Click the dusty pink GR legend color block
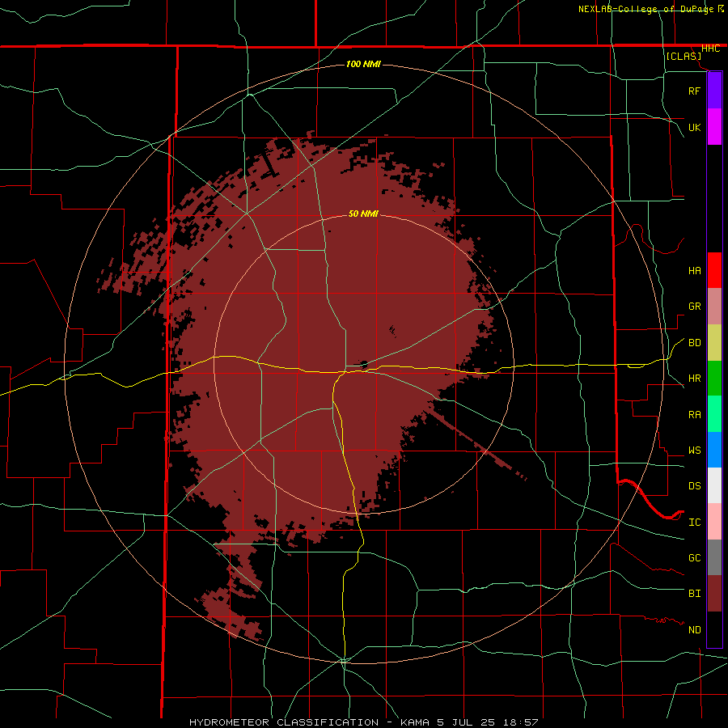The width and height of the screenshot is (728, 728). 714,307
